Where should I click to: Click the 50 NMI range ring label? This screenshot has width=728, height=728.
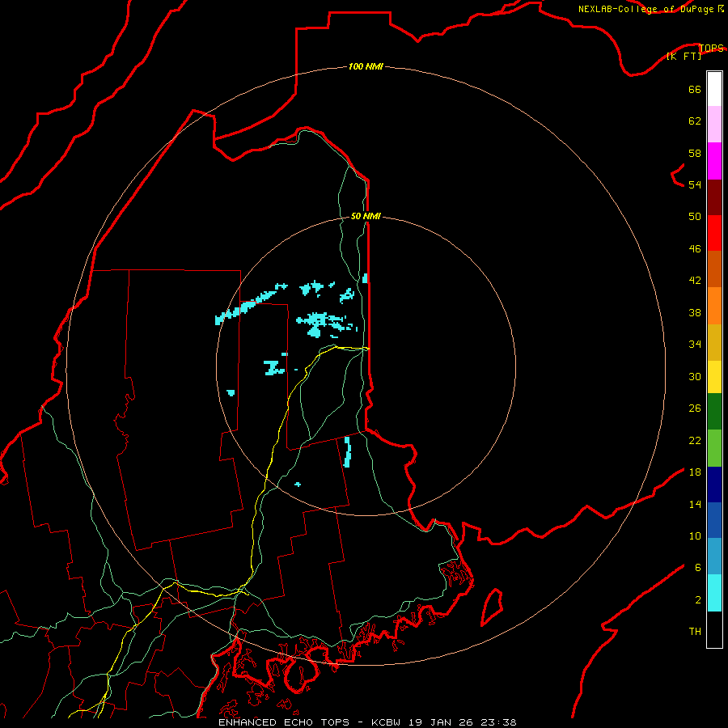coord(366,216)
